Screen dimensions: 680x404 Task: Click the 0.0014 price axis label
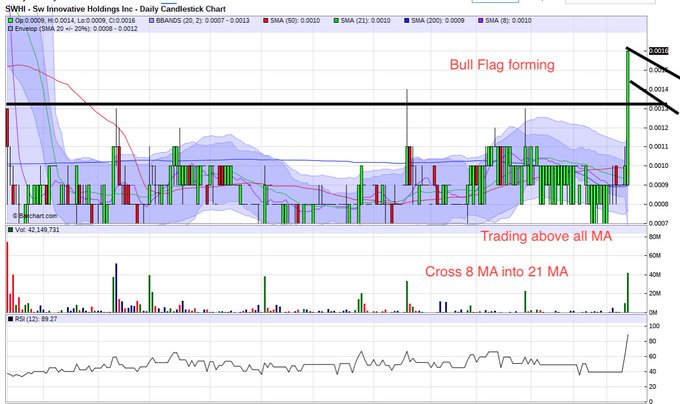click(x=659, y=89)
